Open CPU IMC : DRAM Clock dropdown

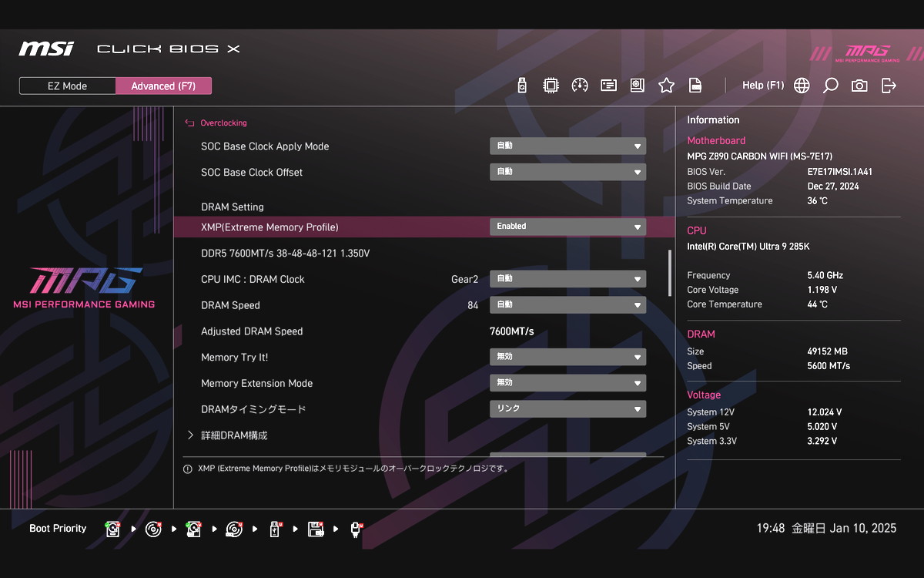(x=567, y=279)
